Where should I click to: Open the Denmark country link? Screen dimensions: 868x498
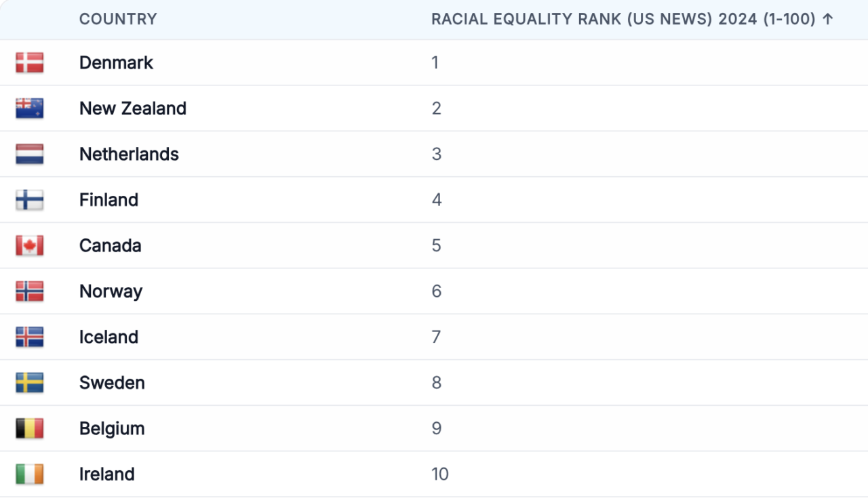click(x=116, y=62)
